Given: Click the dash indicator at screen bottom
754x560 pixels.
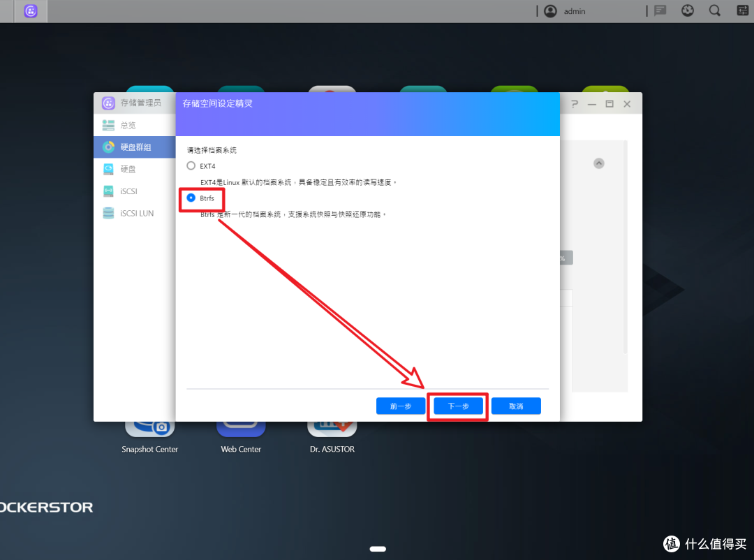Looking at the screenshot, I should click(377, 549).
